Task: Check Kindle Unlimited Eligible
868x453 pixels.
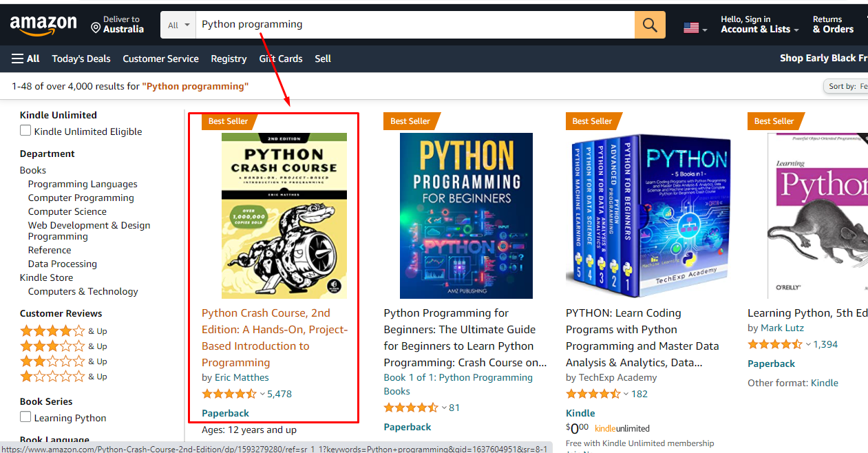Action: click(25, 131)
